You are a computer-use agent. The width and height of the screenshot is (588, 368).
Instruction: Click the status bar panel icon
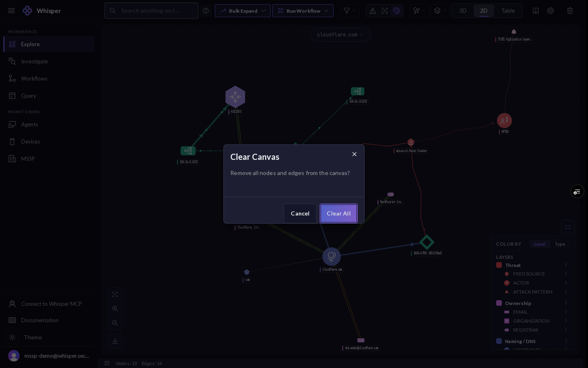pyautogui.click(x=107, y=363)
